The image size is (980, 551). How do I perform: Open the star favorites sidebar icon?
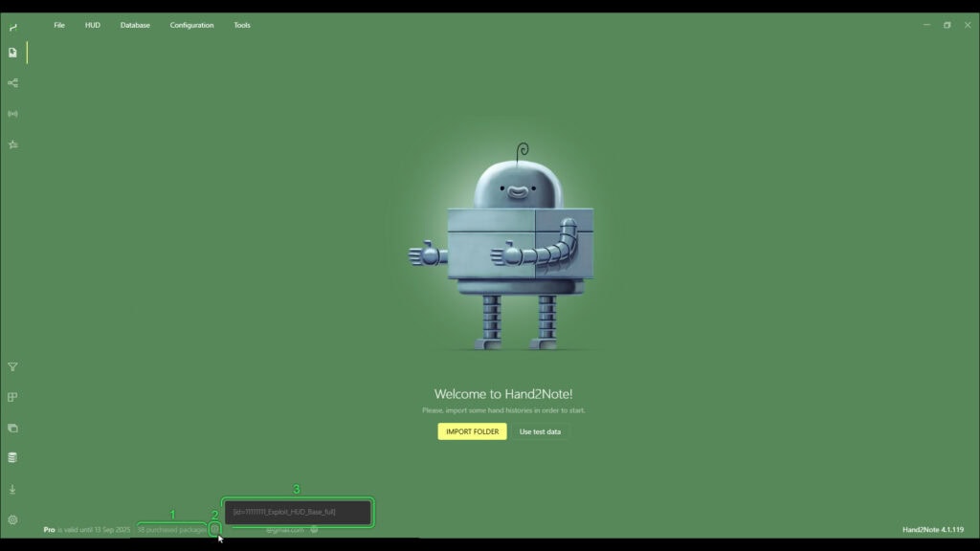click(x=12, y=144)
